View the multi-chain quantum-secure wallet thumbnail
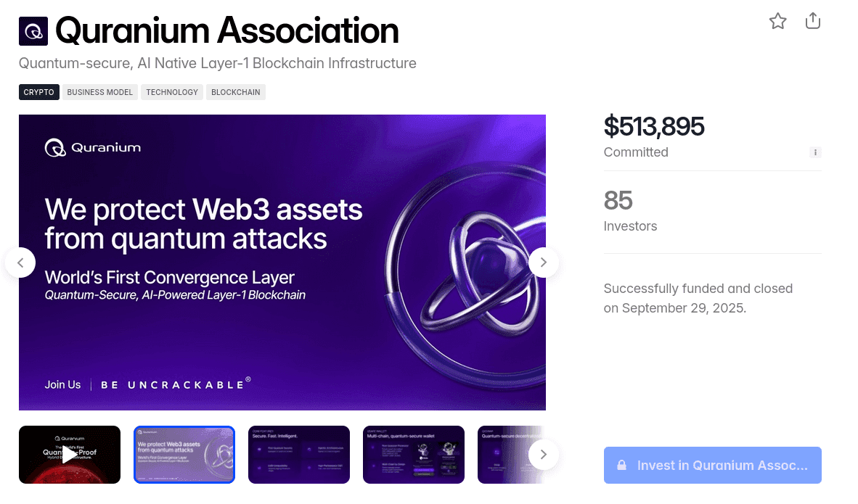The image size is (858, 504). click(x=413, y=454)
